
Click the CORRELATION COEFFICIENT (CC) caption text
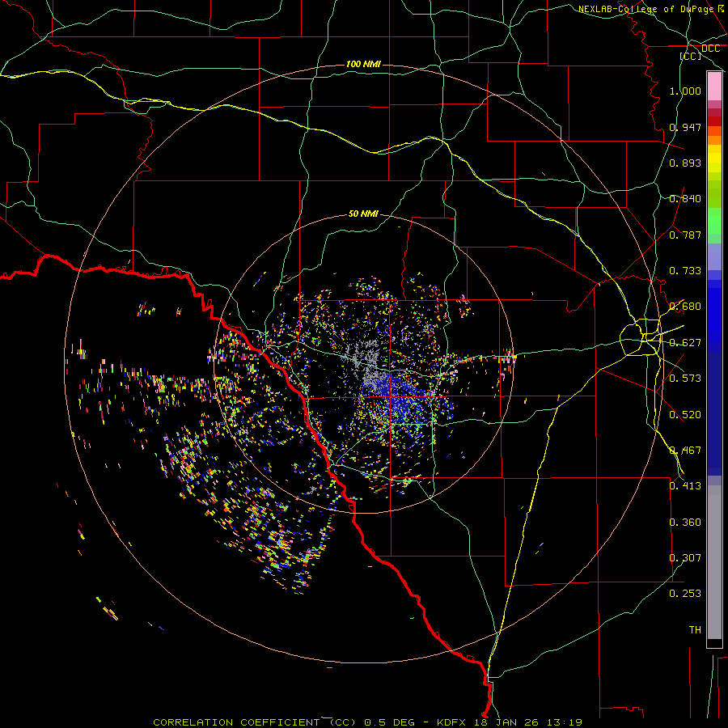255,722
